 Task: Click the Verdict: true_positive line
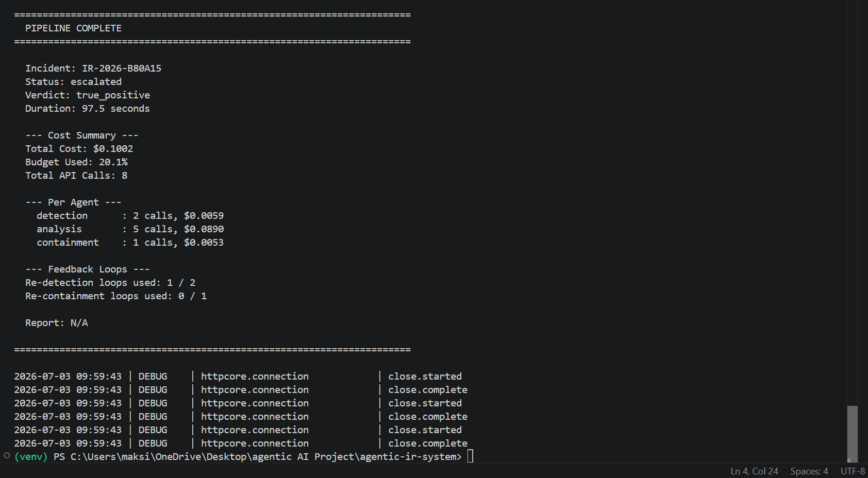[x=88, y=95]
